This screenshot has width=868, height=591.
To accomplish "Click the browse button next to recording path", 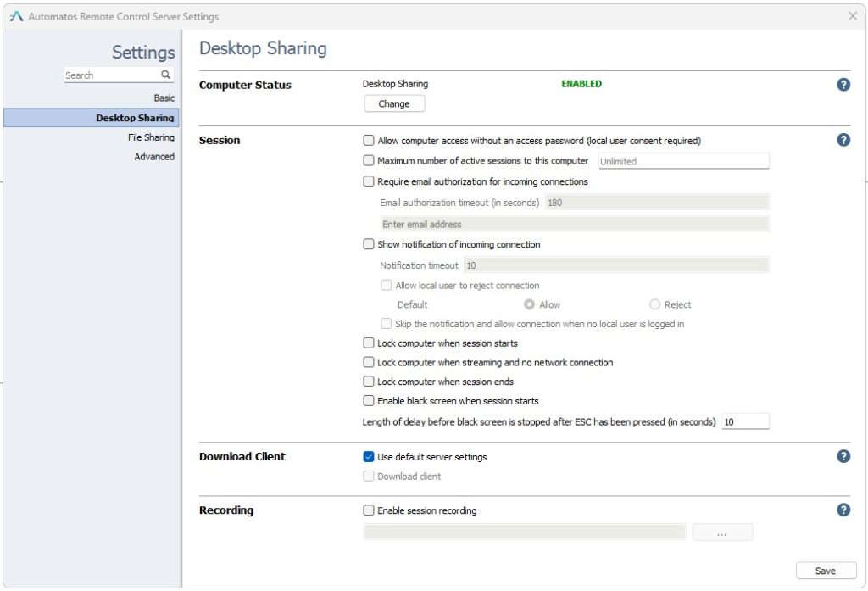I will coord(722,532).
